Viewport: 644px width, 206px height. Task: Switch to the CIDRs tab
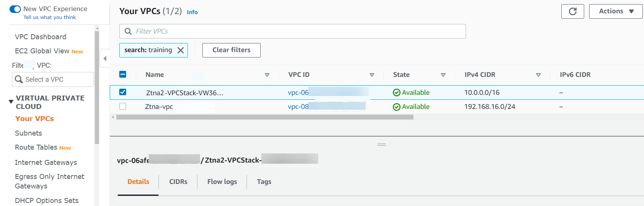178,182
